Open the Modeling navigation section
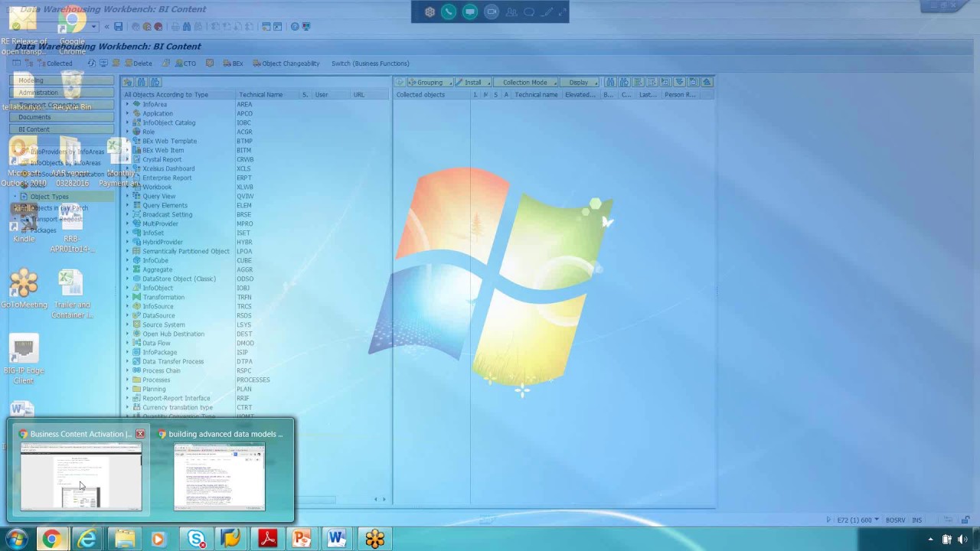Image resolution: width=980 pixels, height=551 pixels. pyautogui.click(x=61, y=80)
